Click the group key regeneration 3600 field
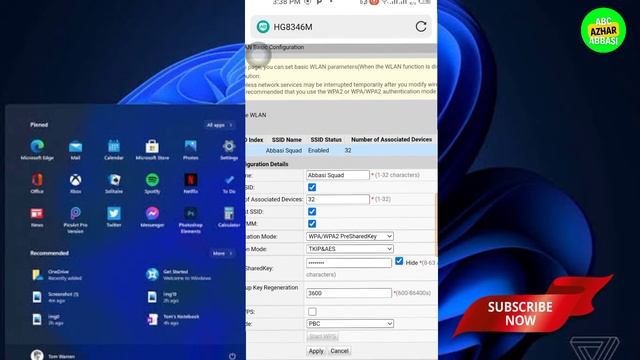This screenshot has width=640, height=360. click(x=349, y=293)
